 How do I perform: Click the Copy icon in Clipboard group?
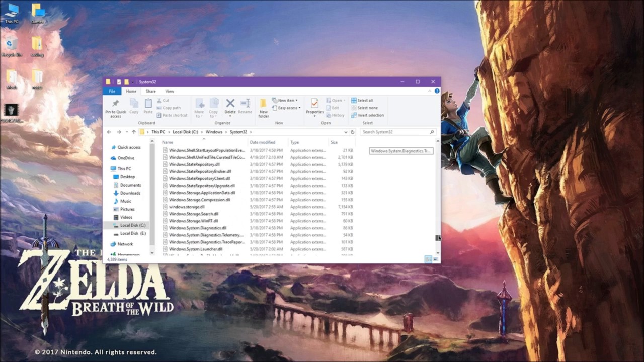click(x=134, y=104)
